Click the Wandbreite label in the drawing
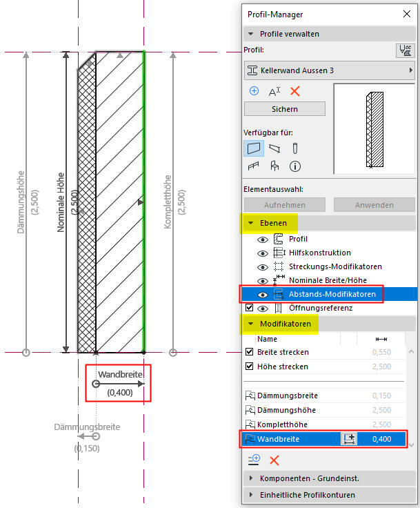This screenshot has width=420, height=508. [x=121, y=375]
